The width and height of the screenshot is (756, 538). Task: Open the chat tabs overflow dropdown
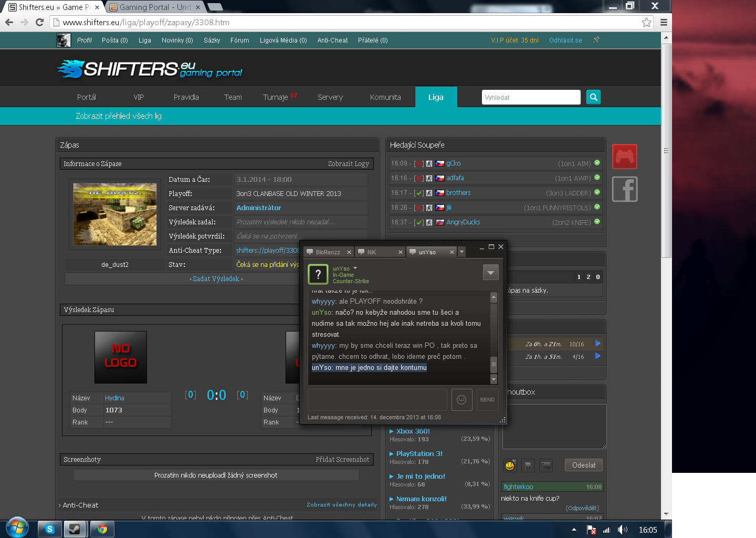coord(462,252)
